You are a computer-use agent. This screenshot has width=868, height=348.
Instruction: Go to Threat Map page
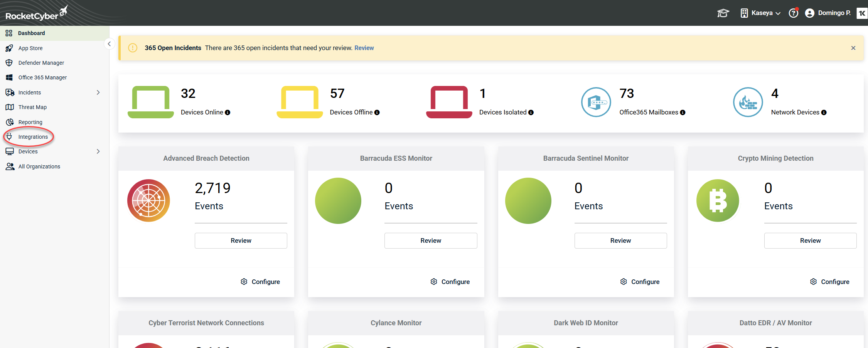(x=32, y=107)
